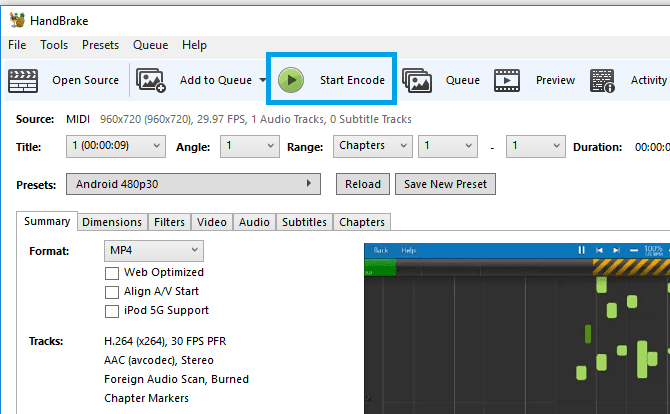Click the Start Encode label
Viewport: 670px width, 414px height.
pyautogui.click(x=353, y=80)
